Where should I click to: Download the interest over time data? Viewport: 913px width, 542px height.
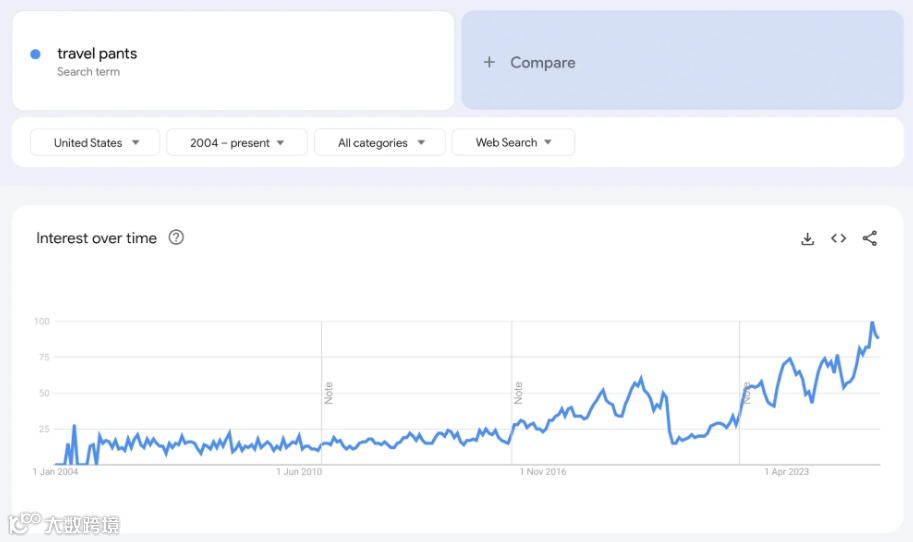coord(807,238)
